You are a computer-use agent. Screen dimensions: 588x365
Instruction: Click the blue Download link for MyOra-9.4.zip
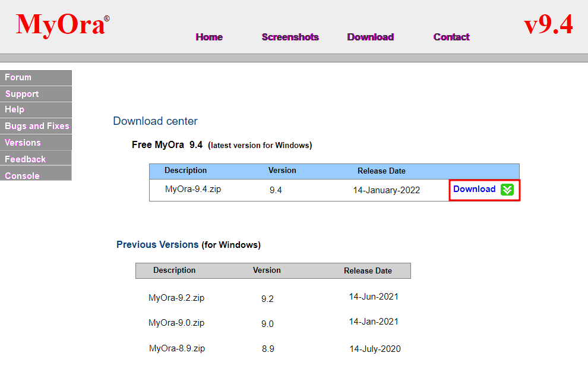pos(475,189)
